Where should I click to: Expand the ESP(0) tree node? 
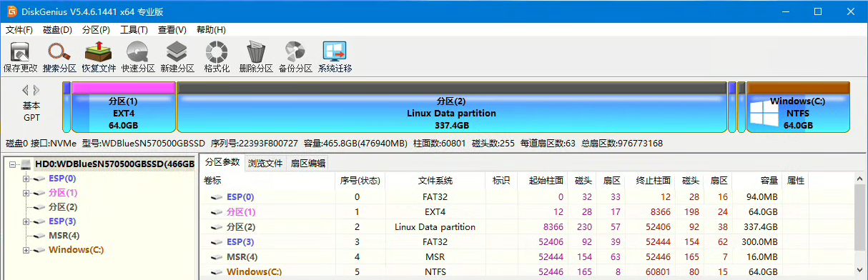pos(26,179)
